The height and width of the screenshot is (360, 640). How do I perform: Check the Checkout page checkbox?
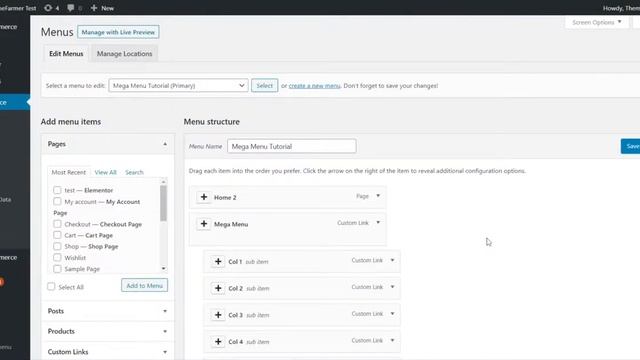[57, 224]
